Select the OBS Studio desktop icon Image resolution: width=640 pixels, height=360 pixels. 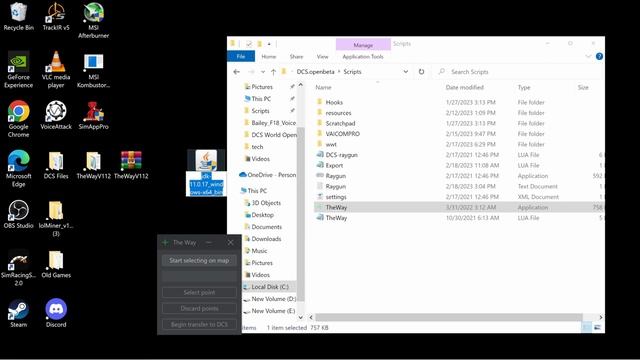(18, 214)
